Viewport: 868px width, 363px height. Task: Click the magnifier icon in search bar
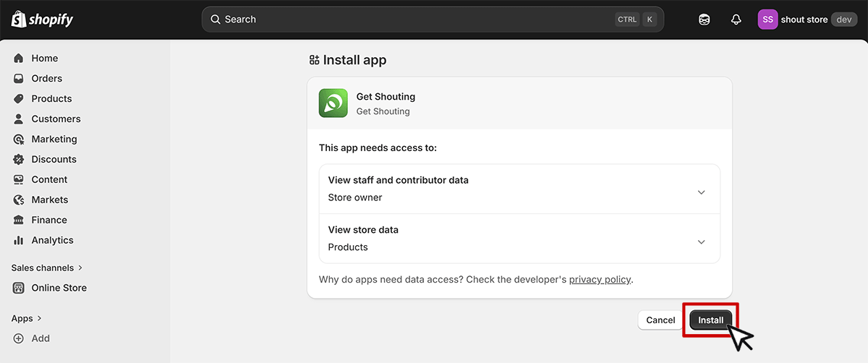(x=216, y=20)
